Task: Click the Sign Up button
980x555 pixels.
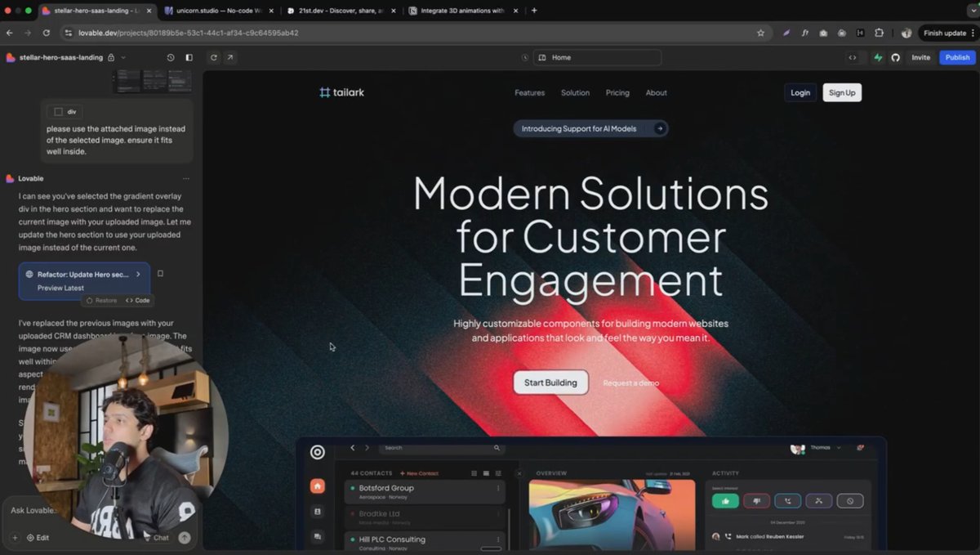Action: point(842,92)
